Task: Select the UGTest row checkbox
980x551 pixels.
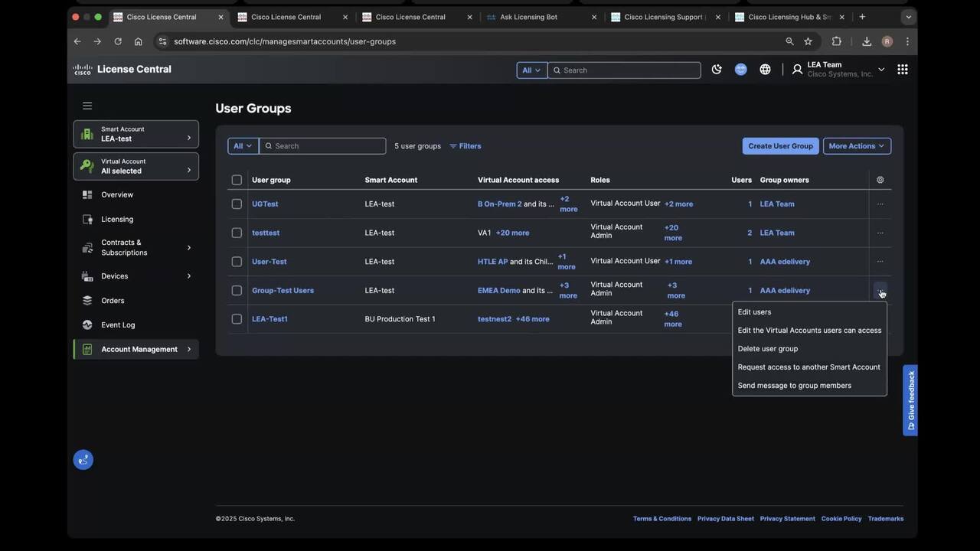Action: pos(237,204)
